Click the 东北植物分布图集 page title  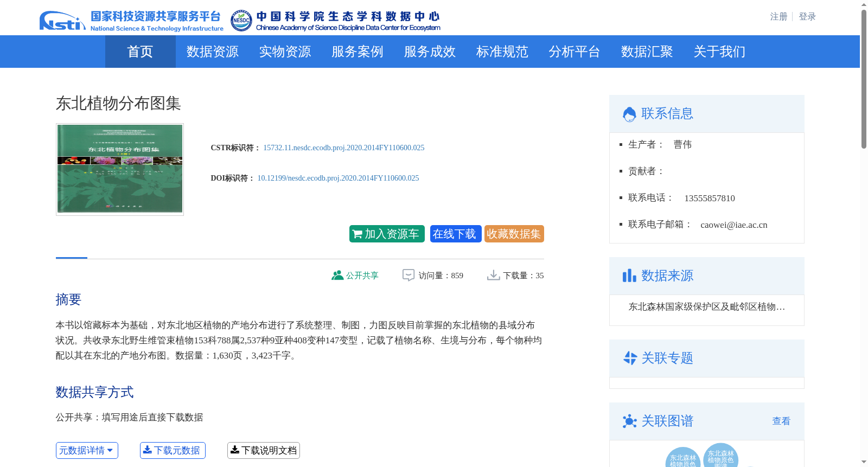(118, 104)
